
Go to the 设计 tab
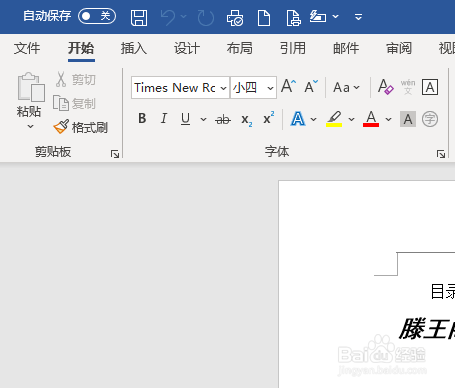click(x=187, y=48)
